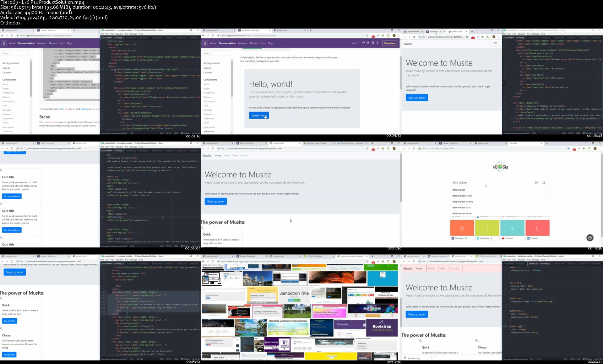This screenshot has width=603, height=364.
Task: Click the Learn More button in Jumbotron
Action: coord(259,115)
